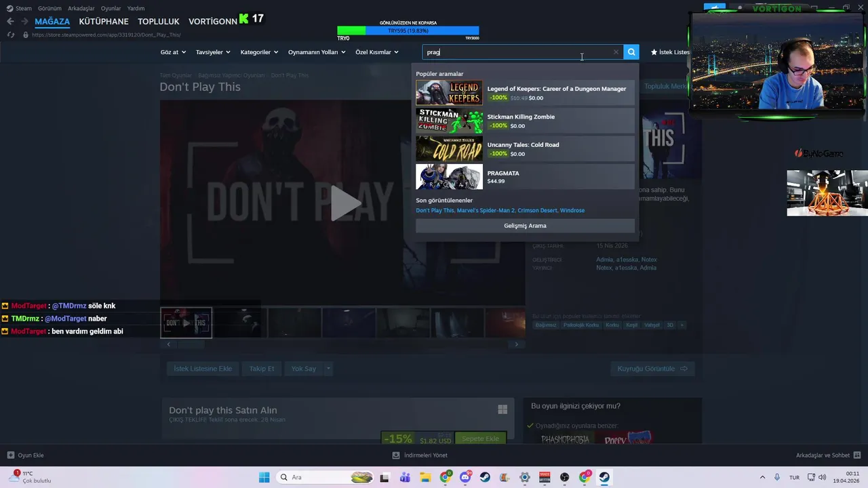Expand the Oynamanın Yolları dropdown

pyautogui.click(x=317, y=52)
